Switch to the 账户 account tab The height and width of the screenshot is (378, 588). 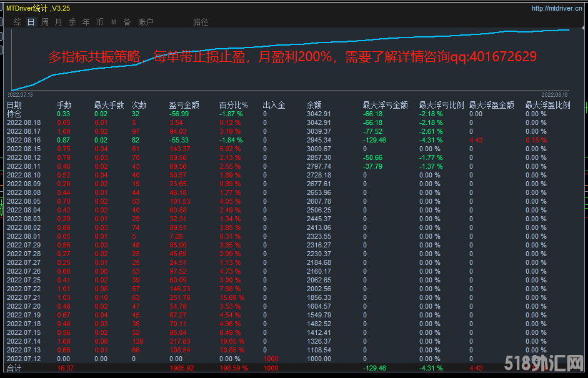[146, 22]
